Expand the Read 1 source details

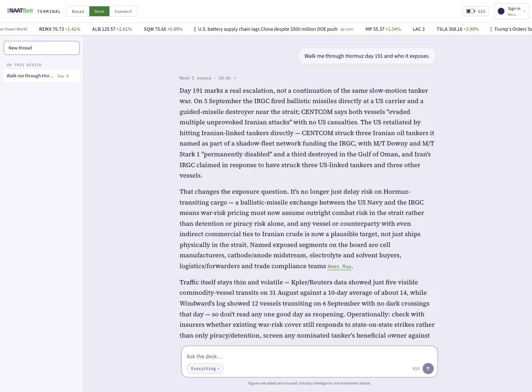[x=208, y=78]
